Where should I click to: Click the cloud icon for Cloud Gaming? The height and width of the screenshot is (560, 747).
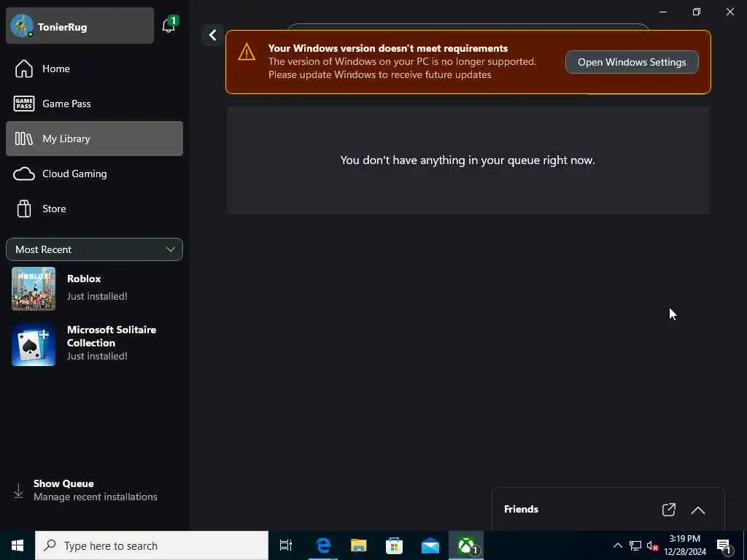[x=24, y=174]
